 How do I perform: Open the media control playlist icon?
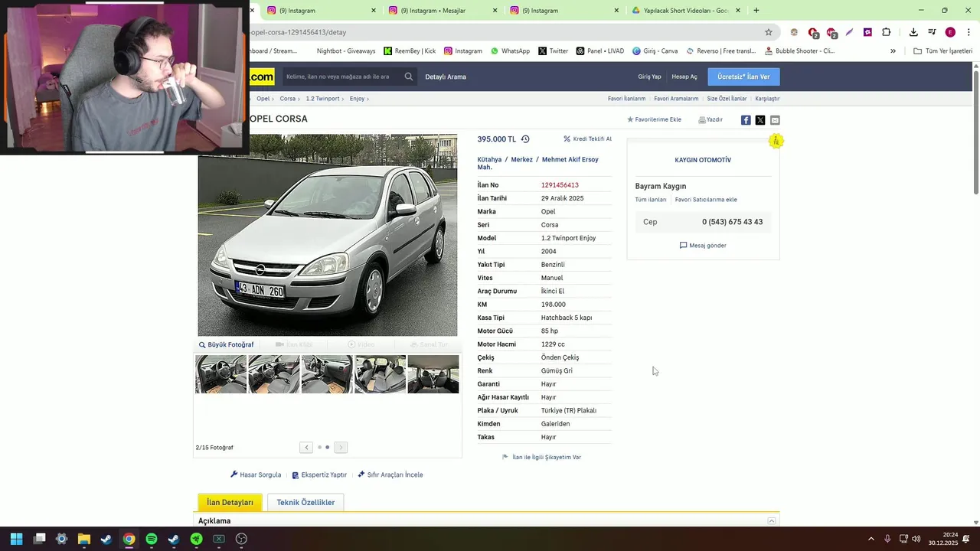[932, 32]
